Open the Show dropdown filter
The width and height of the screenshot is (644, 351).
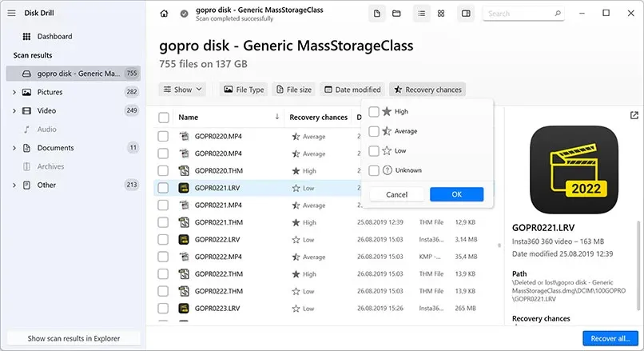click(182, 90)
